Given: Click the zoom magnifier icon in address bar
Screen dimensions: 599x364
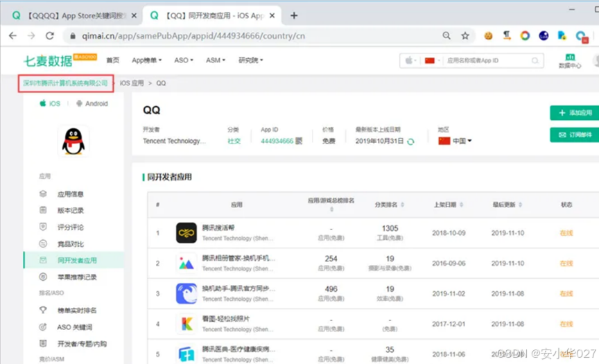Looking at the screenshot, I should [x=446, y=36].
